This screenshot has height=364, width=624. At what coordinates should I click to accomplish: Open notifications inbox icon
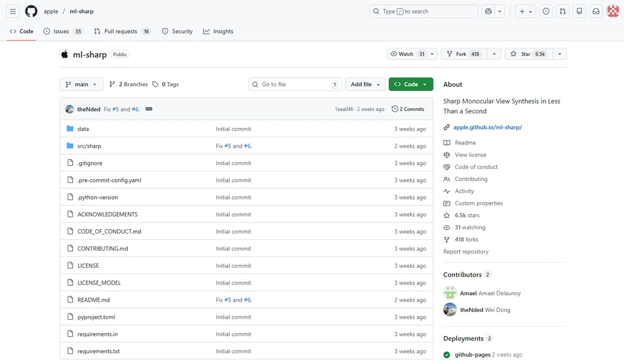(x=596, y=11)
